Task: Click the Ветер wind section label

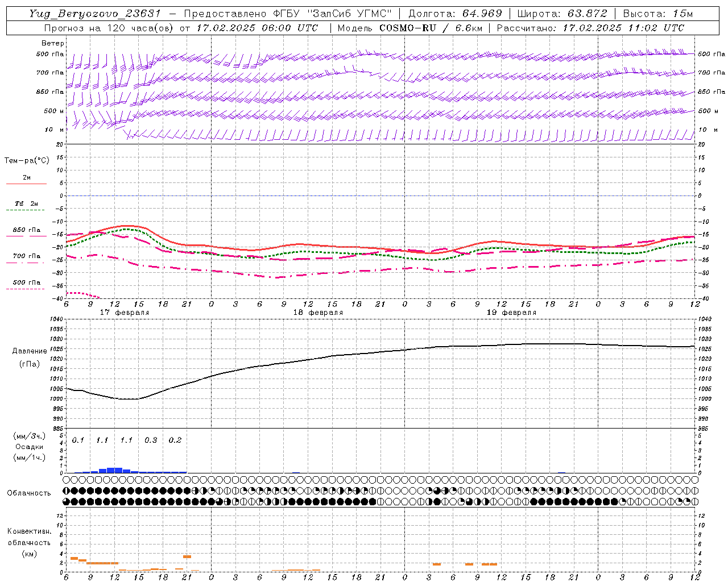Action: (x=53, y=43)
